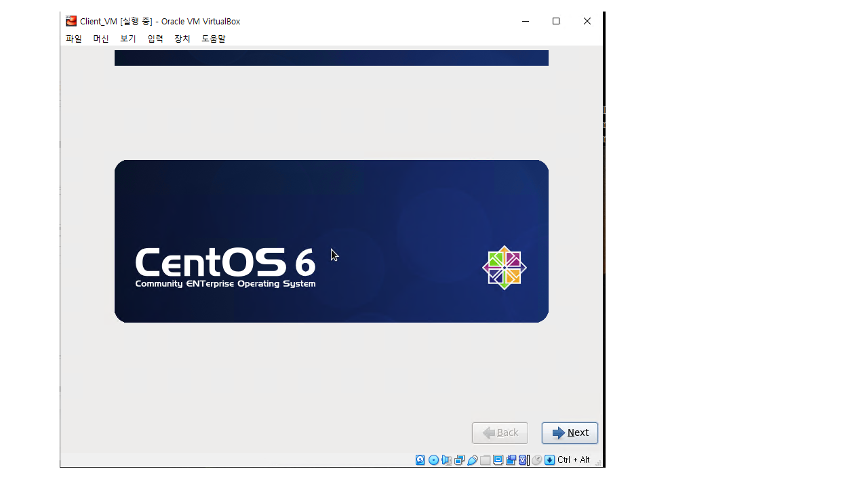Screen dimensions: 868x488
Task: Click the recording status icon
Action: 511,460
